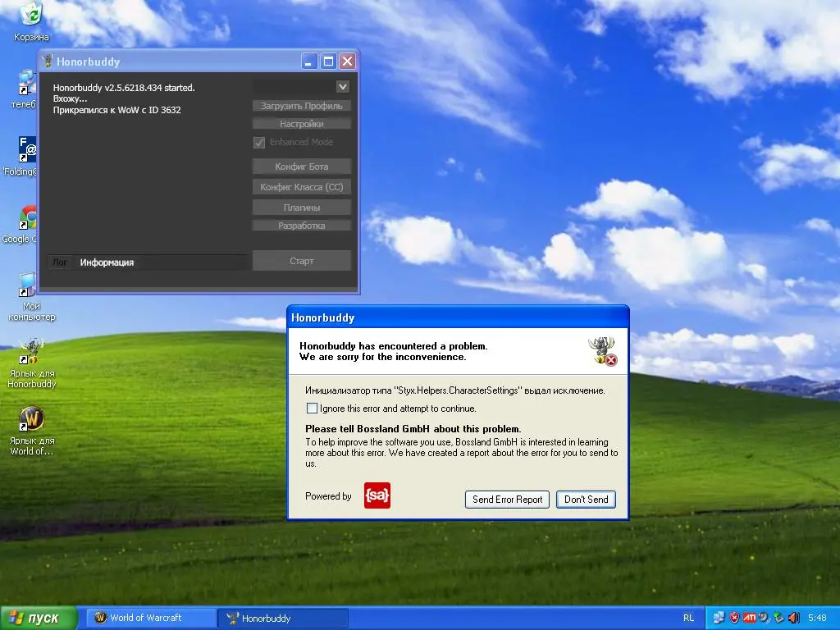This screenshot has height=630, width=840.
Task: Launch the World of Warcraft desktop shortcut
Action: click(31, 419)
